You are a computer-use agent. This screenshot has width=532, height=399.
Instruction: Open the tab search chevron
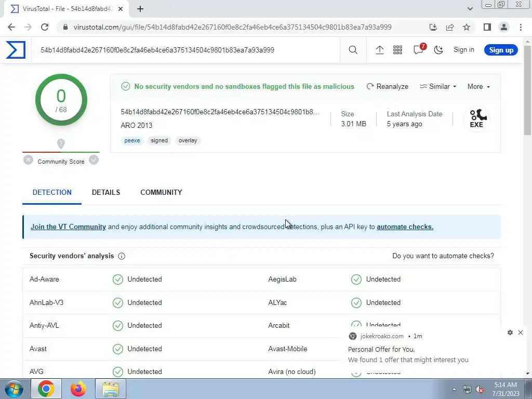(470, 9)
